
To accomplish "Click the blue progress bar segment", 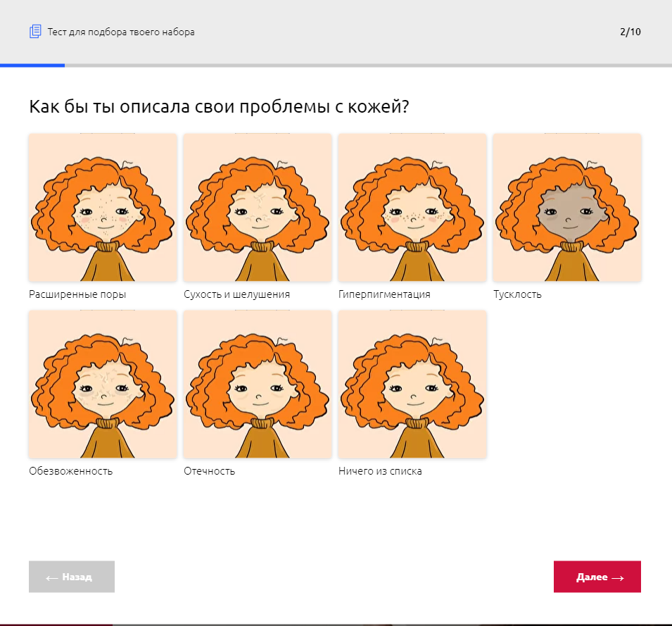I will pyautogui.click(x=32, y=65).
